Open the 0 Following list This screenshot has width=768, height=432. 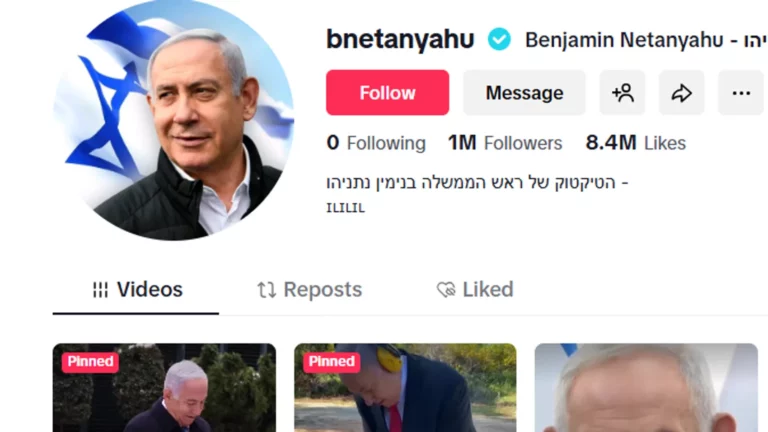(x=376, y=143)
